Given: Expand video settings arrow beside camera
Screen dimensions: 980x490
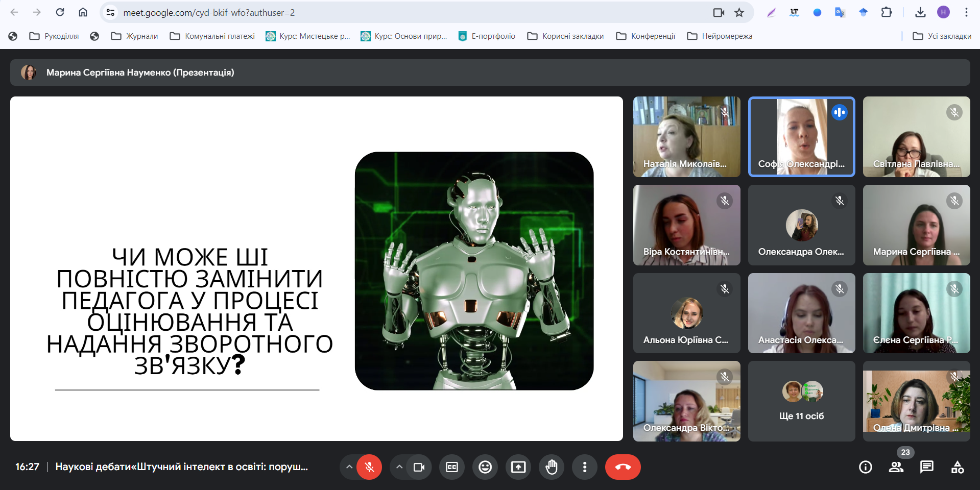Looking at the screenshot, I should [x=399, y=467].
